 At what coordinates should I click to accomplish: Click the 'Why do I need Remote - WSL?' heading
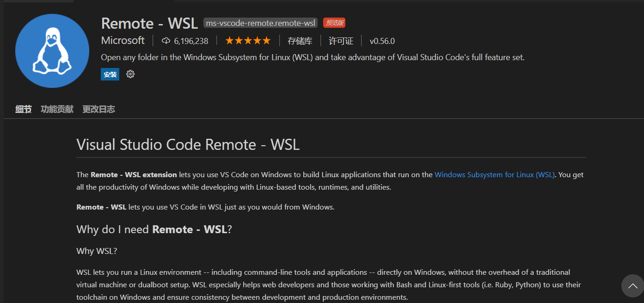[x=154, y=229]
